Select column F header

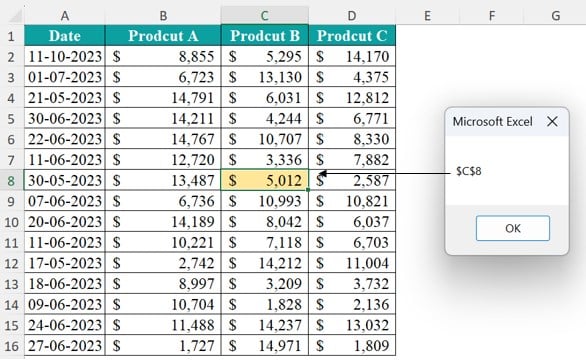click(492, 16)
